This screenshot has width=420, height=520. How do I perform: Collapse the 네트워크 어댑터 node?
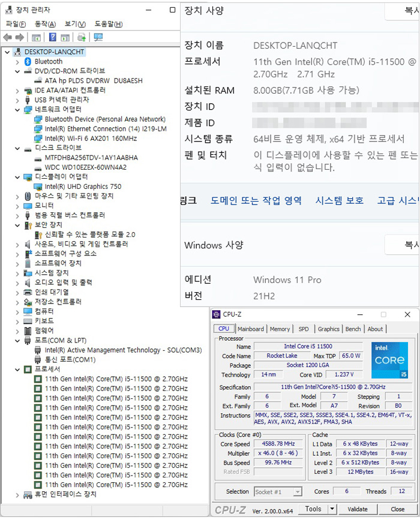pyautogui.click(x=17, y=110)
